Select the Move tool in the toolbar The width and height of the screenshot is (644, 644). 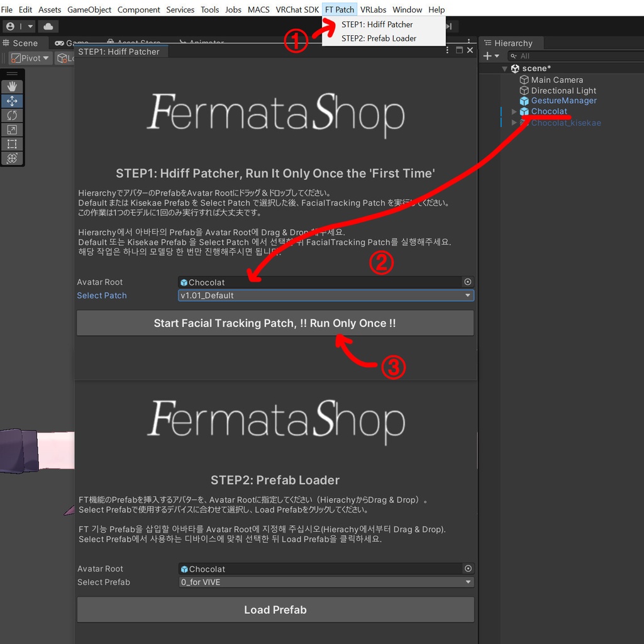[x=13, y=101]
